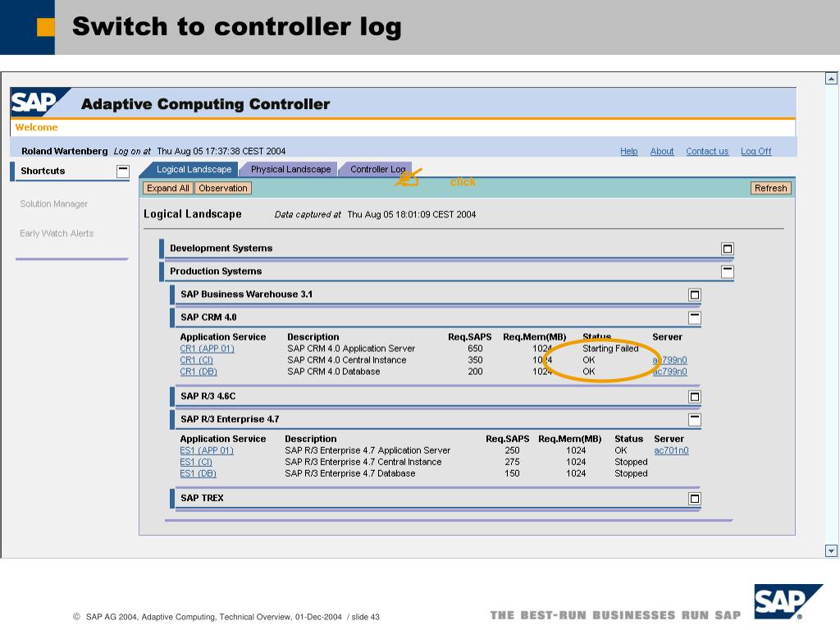
Task: Collapse SAP R/3 Enterprise 4.7 section
Action: (x=694, y=419)
